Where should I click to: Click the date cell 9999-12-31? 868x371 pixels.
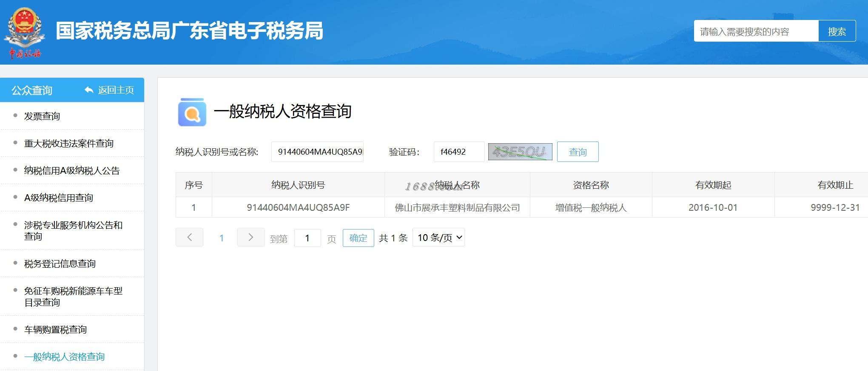point(835,207)
